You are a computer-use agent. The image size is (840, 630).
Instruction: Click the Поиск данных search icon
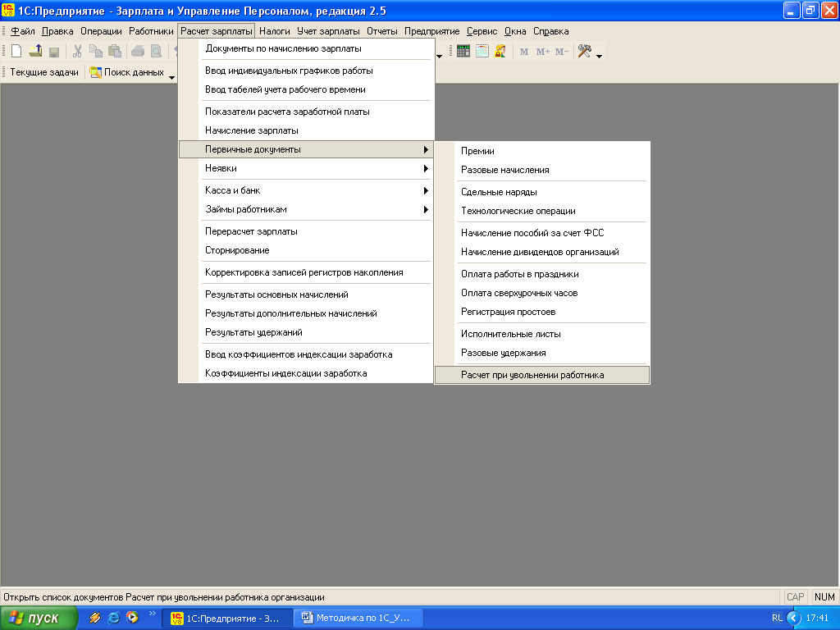[96, 72]
